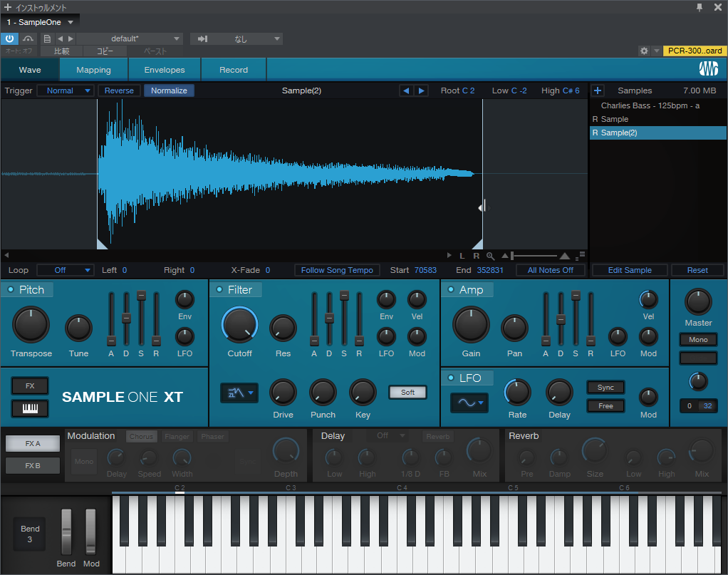Select FX B page
Viewport: 728px width, 575px height.
point(33,465)
